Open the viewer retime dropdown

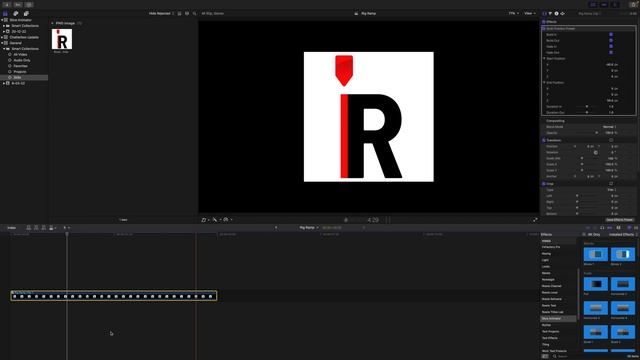227,220
